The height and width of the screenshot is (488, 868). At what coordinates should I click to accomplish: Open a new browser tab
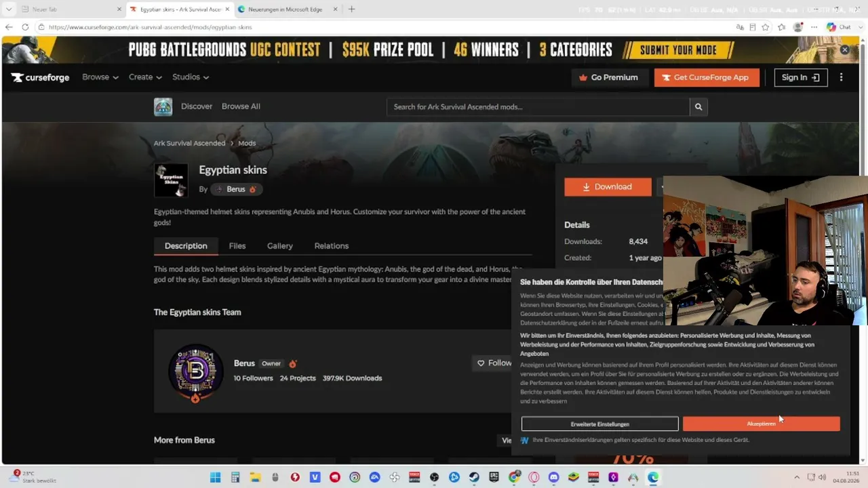click(351, 9)
